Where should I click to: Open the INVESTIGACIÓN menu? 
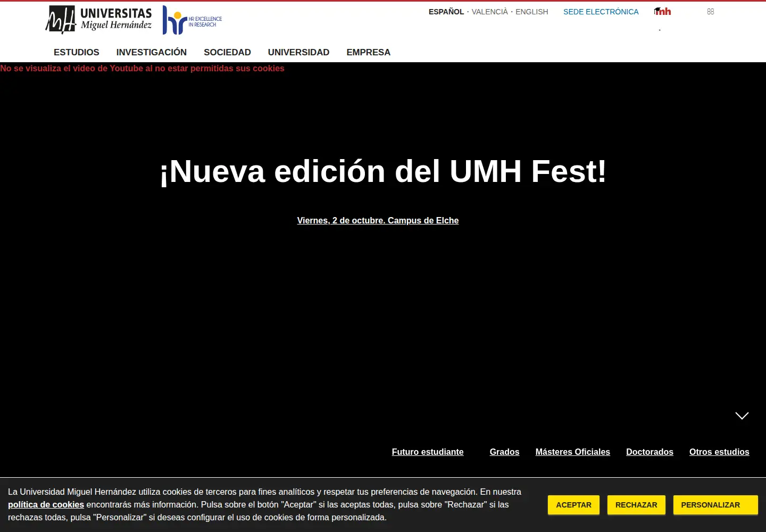click(152, 52)
